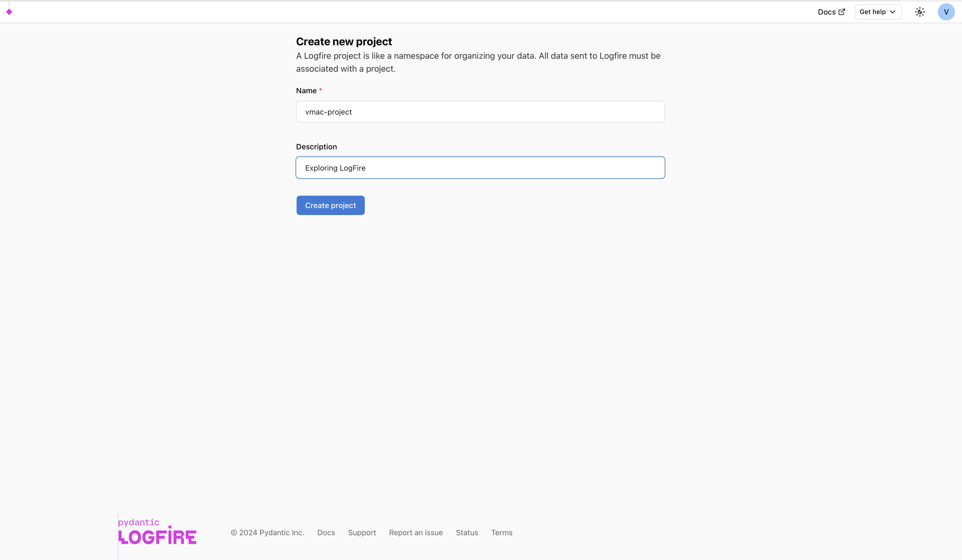Click the copyright text 2024 Pydantic Inc.
This screenshot has width=962, height=560.
point(267,532)
